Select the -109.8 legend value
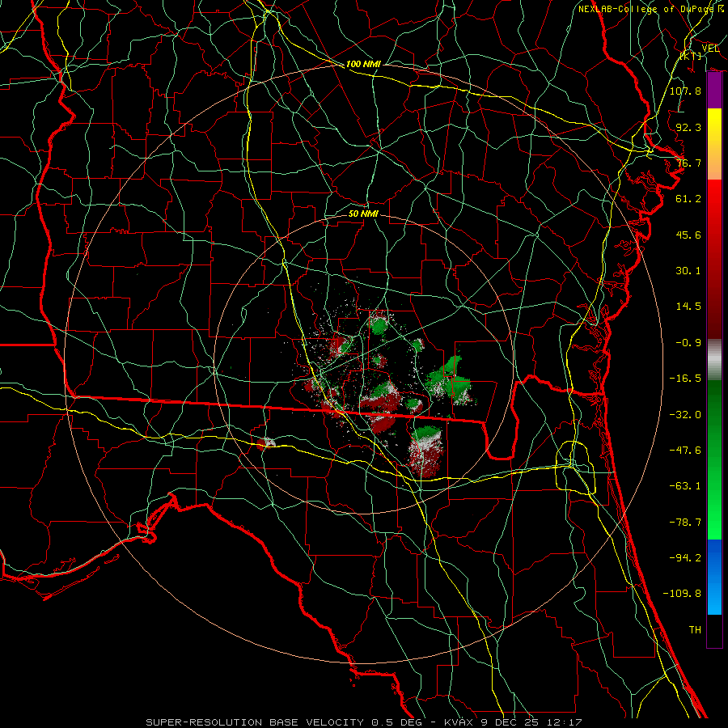This screenshot has width=728, height=728. tap(682, 594)
